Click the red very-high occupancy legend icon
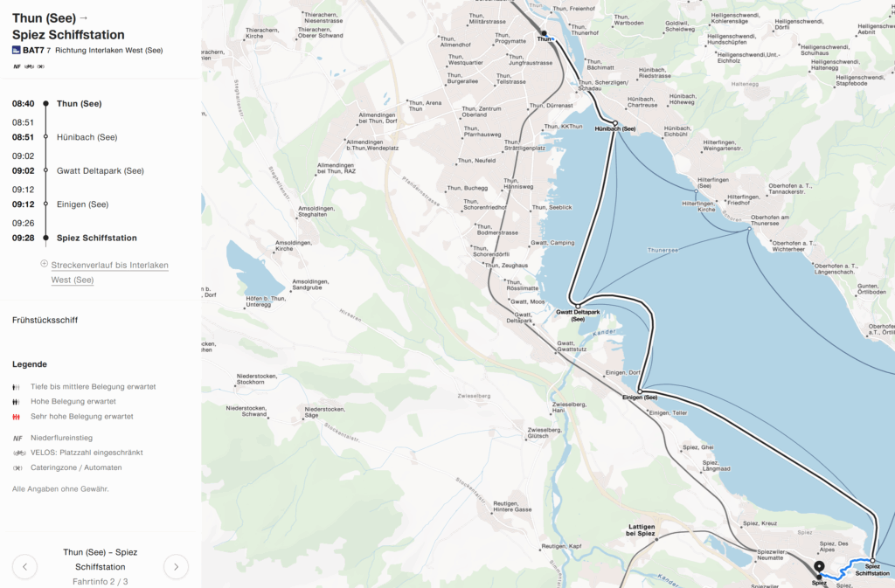This screenshot has height=588, width=895. coord(16,417)
